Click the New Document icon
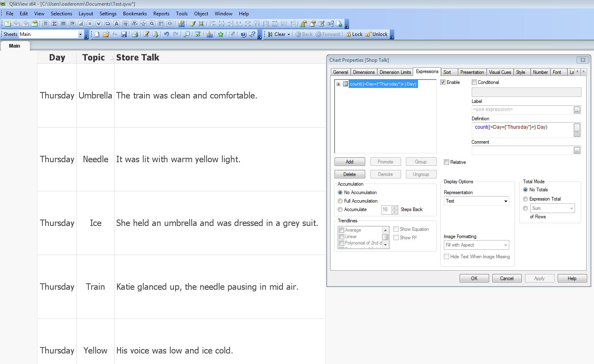594x364 pixels. click(x=97, y=34)
